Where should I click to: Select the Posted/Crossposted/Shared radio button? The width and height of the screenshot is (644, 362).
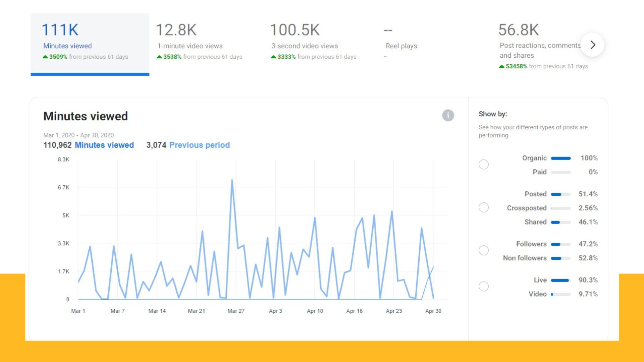483,207
